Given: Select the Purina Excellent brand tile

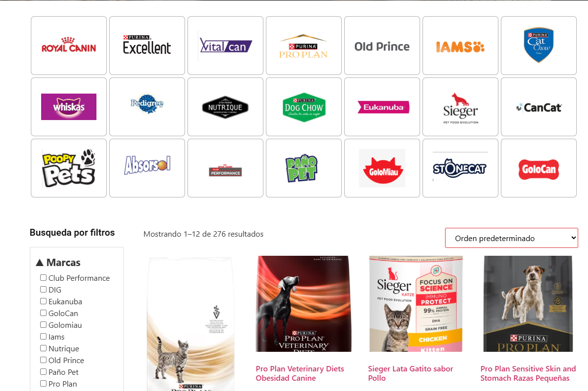Looking at the screenshot, I should 147,46.
